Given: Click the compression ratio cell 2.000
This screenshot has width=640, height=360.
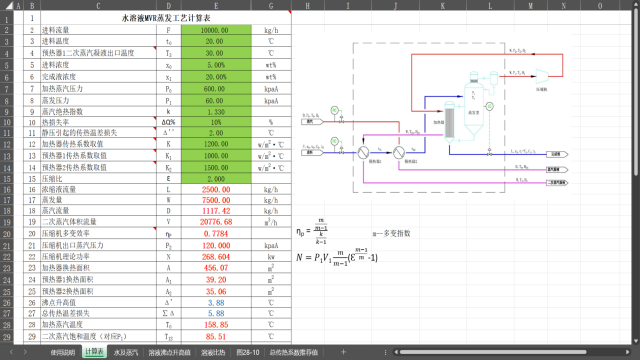Looking at the screenshot, I should coord(216,179).
